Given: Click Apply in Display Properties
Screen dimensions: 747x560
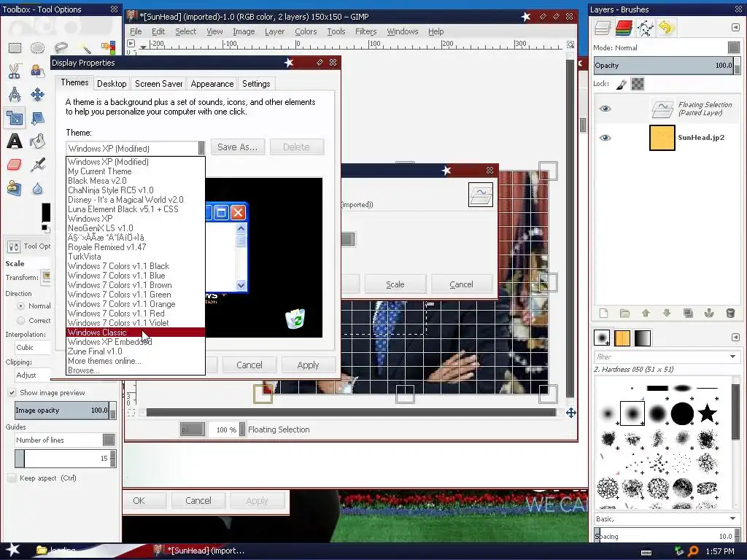Looking at the screenshot, I should [x=309, y=365].
